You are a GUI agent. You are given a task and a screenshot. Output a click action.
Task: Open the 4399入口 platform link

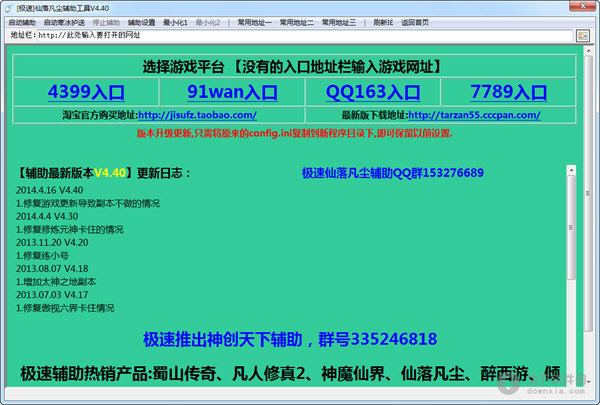pyautogui.click(x=86, y=92)
